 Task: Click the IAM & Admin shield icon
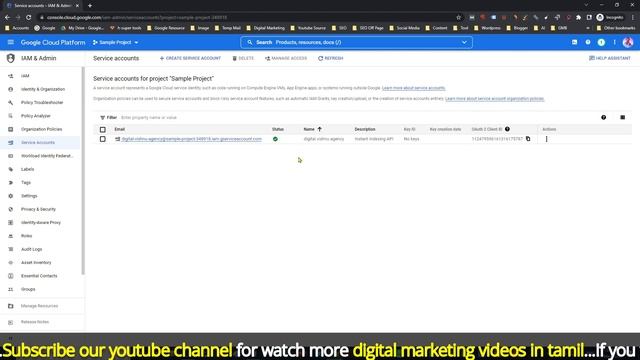11,58
